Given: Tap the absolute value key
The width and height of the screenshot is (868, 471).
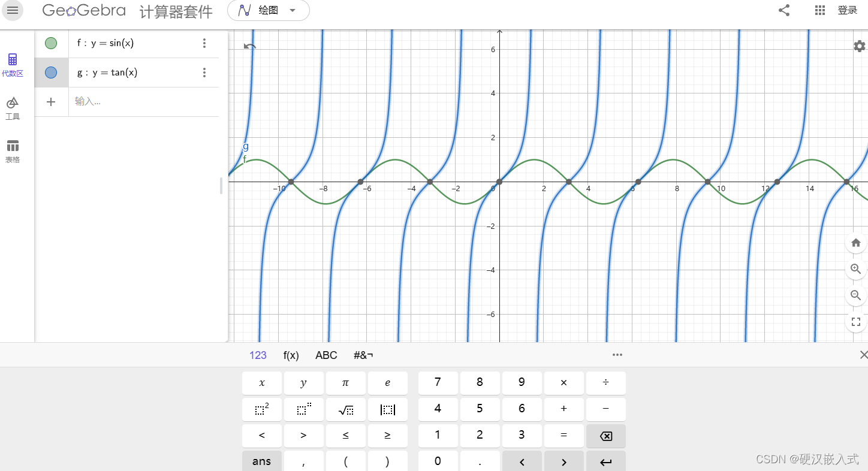Looking at the screenshot, I should click(388, 409).
